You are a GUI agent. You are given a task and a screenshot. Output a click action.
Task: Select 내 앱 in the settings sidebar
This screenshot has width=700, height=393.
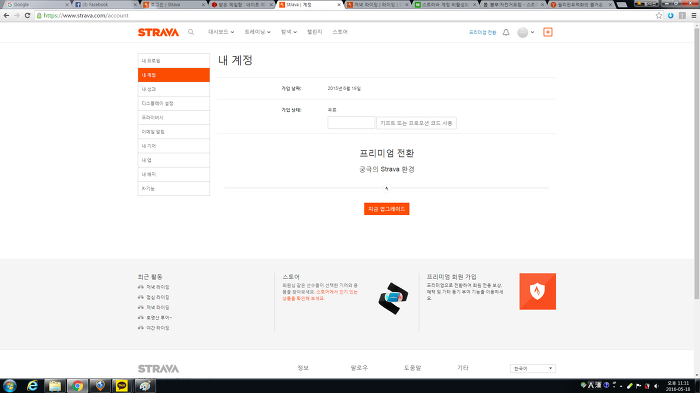click(174, 160)
